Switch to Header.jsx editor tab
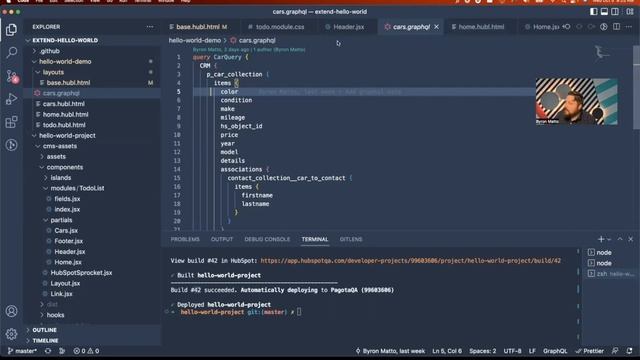Viewport: 640px width, 360px height. [x=348, y=27]
